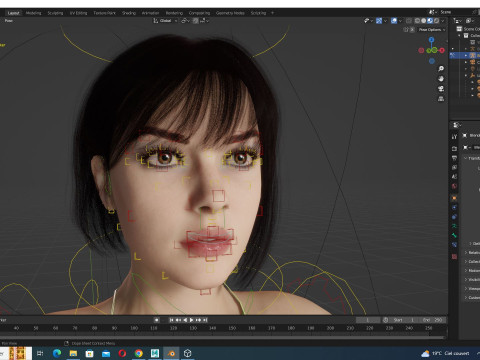Open the Rendering workspace tab
This screenshot has width=480, height=360.
(x=174, y=13)
